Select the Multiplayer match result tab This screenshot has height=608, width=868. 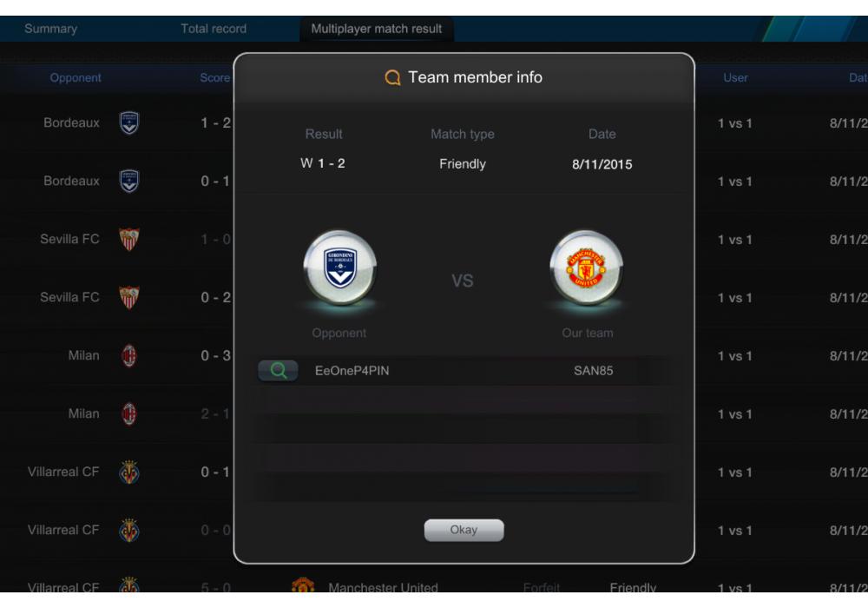377,29
